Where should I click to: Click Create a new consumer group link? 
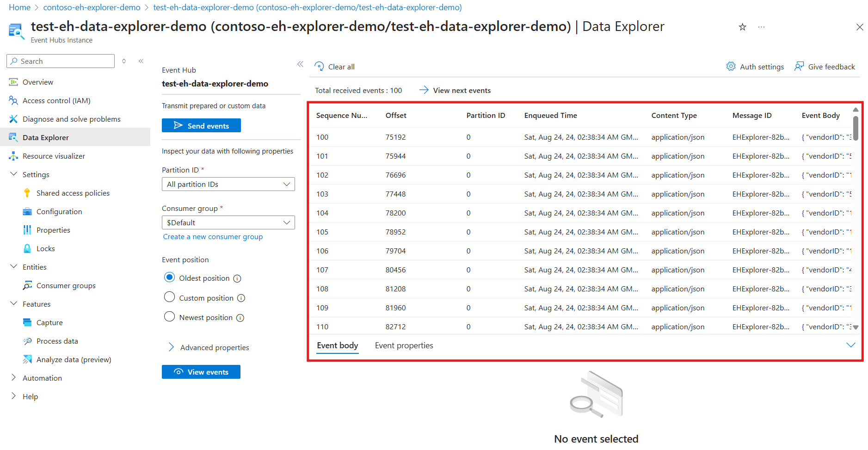[213, 237]
